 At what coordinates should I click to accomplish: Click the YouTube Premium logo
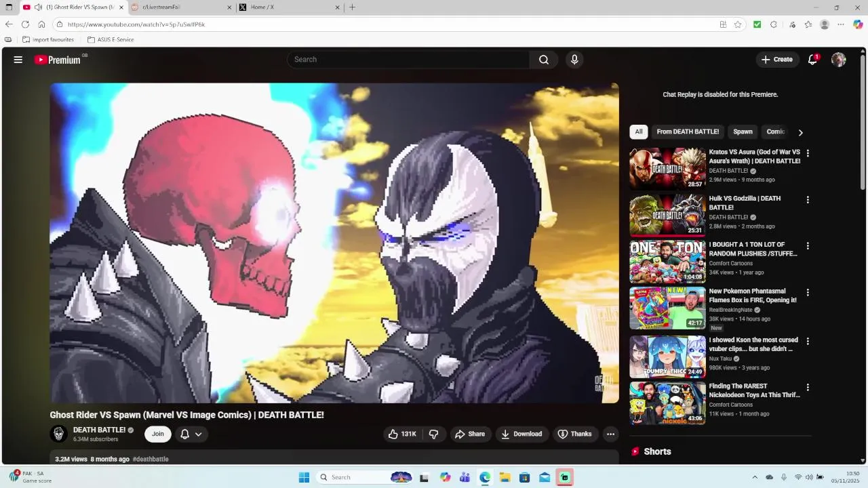[58, 60]
